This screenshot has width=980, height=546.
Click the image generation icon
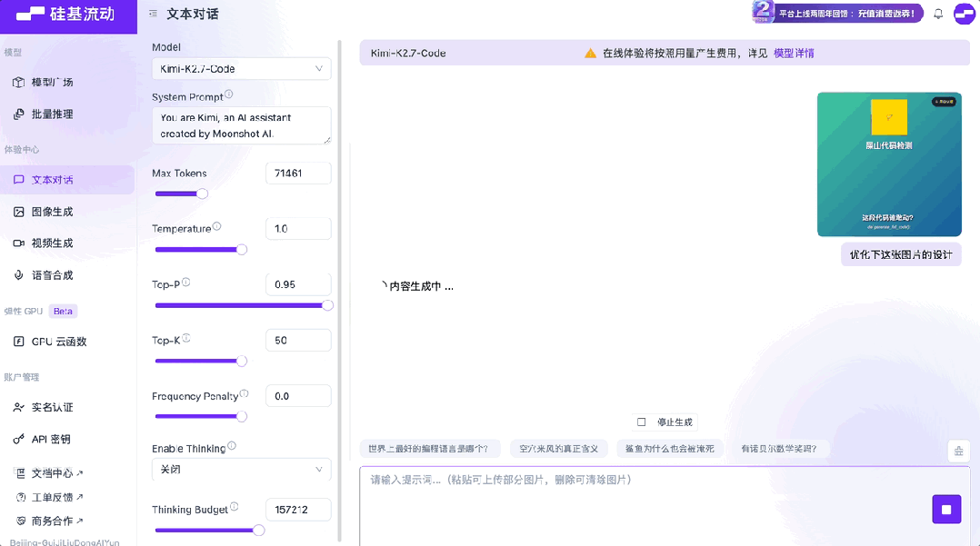tap(19, 212)
